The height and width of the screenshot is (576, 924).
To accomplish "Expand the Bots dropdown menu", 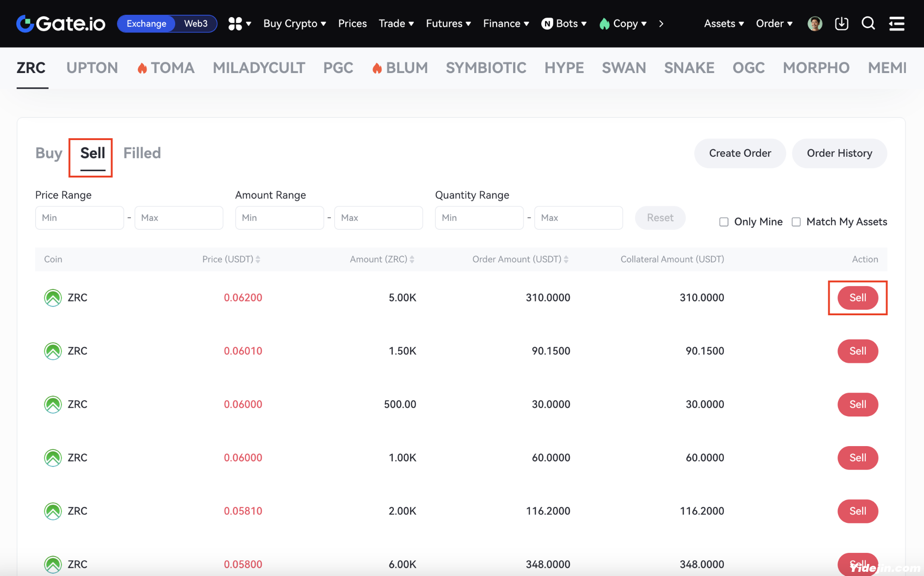I will (564, 24).
